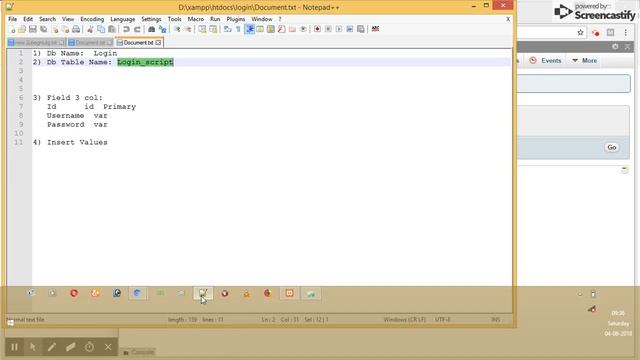This screenshot has height=360, width=640.
Task: Toggle word wrap in toolbar
Action: [x=228, y=29]
